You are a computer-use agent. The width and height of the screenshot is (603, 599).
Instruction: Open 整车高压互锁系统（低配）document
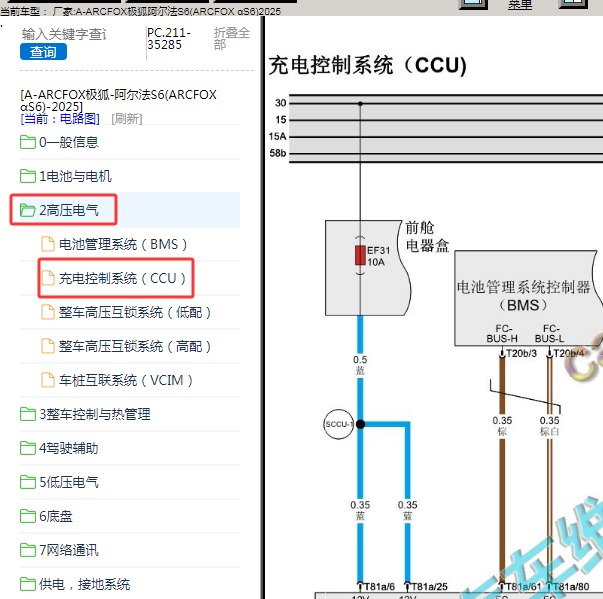(135, 312)
